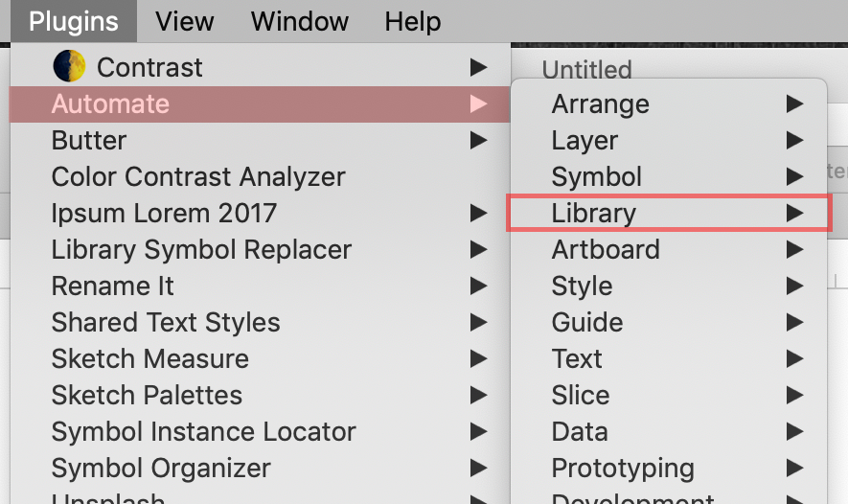Open the Layer submenu
Image resolution: width=848 pixels, height=504 pixels.
pos(669,141)
